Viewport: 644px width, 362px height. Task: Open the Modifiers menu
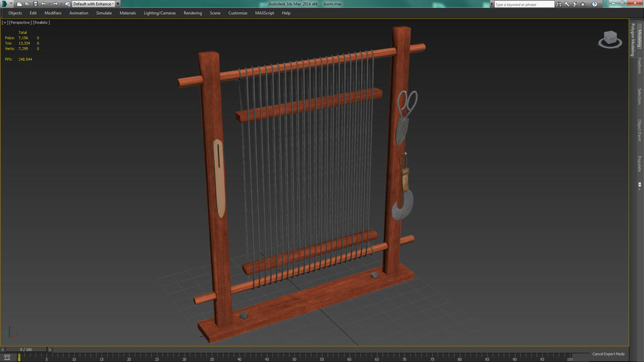[53, 13]
